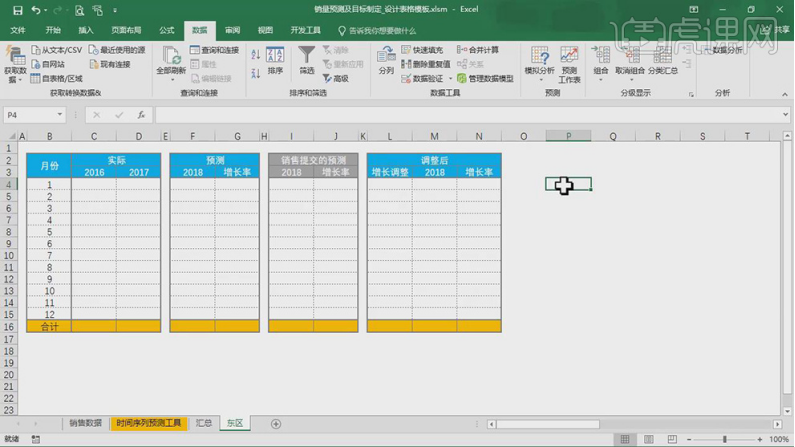The width and height of the screenshot is (795, 447).
Task: Click the Save icon in quick access toolbar
Action: pos(17,10)
